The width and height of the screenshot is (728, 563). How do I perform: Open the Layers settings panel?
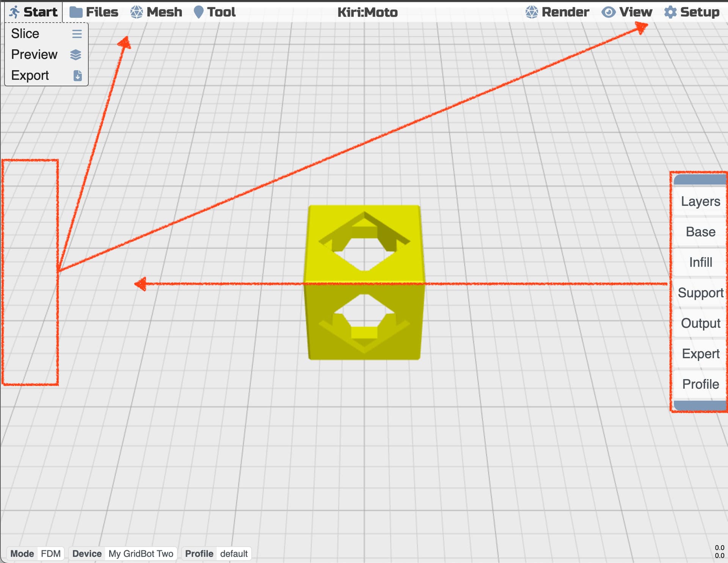[x=700, y=201]
